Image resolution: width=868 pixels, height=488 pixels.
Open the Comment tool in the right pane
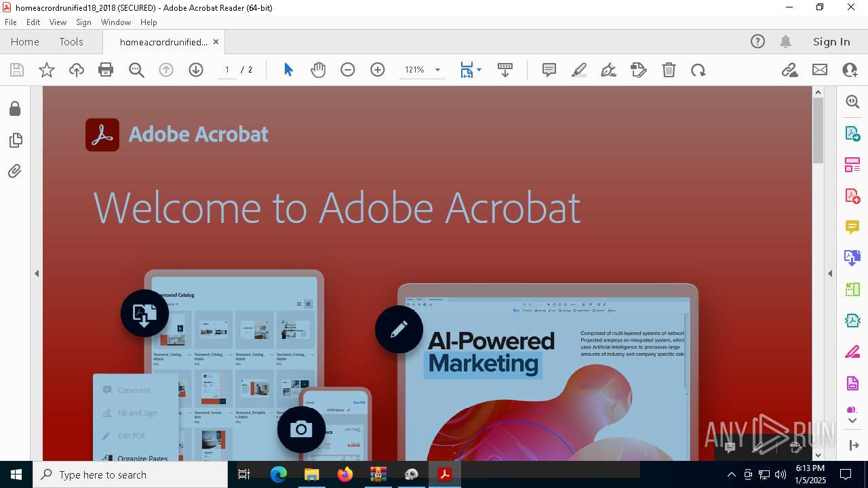point(852,227)
